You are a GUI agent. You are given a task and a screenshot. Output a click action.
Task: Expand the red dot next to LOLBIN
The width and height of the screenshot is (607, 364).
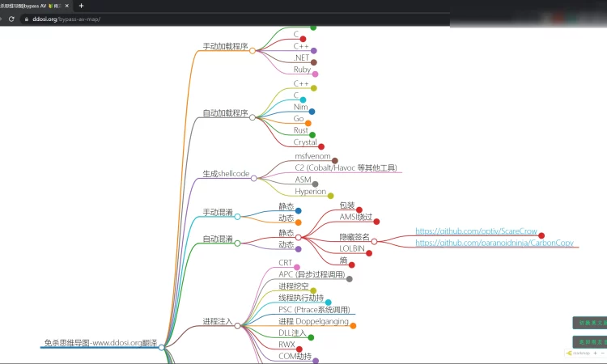point(369,253)
